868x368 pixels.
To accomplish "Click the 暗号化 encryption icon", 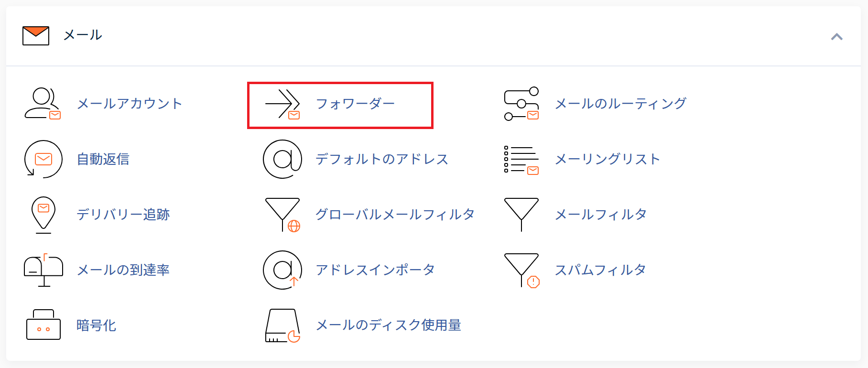I will (x=43, y=325).
